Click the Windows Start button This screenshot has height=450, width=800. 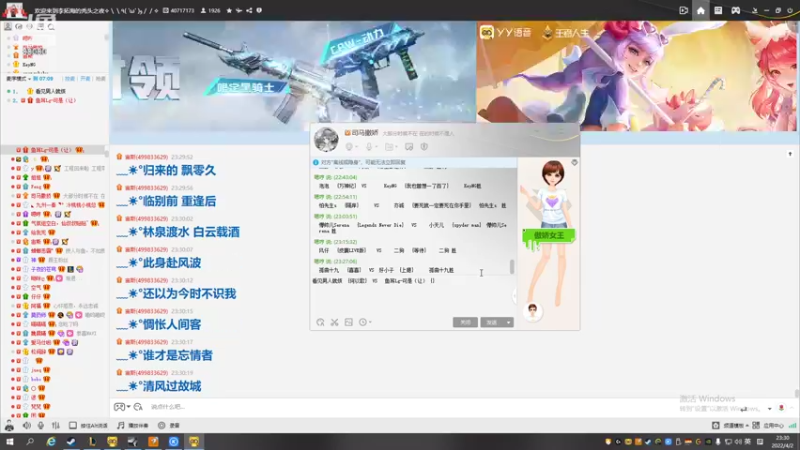pos(10,441)
